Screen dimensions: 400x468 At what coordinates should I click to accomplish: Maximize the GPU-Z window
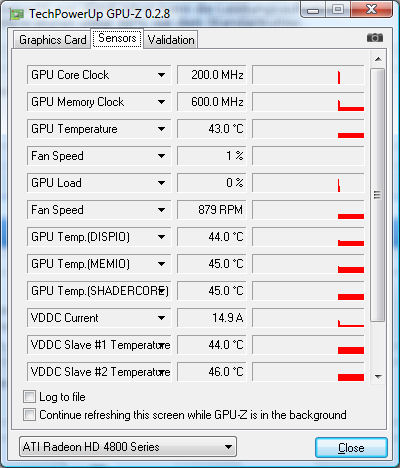(338, 9)
